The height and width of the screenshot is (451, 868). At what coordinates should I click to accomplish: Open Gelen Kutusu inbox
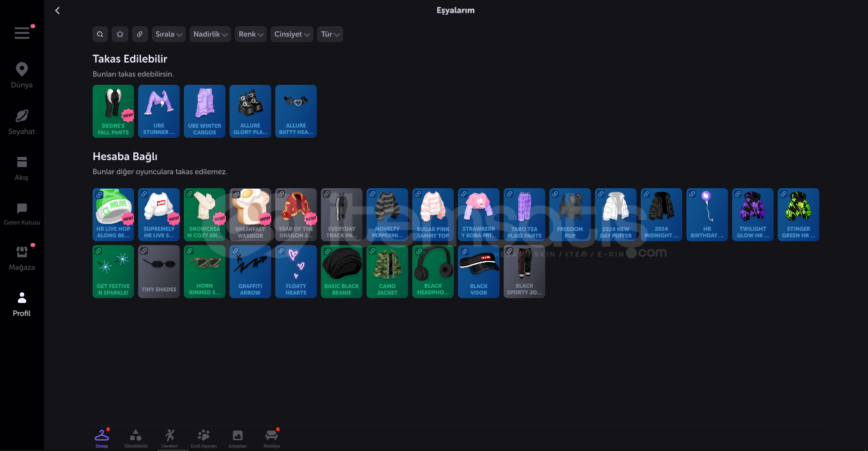point(22,214)
